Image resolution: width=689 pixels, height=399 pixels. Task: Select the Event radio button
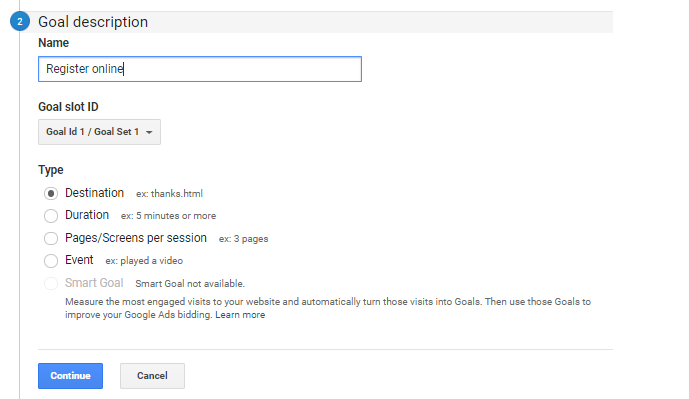tap(51, 261)
